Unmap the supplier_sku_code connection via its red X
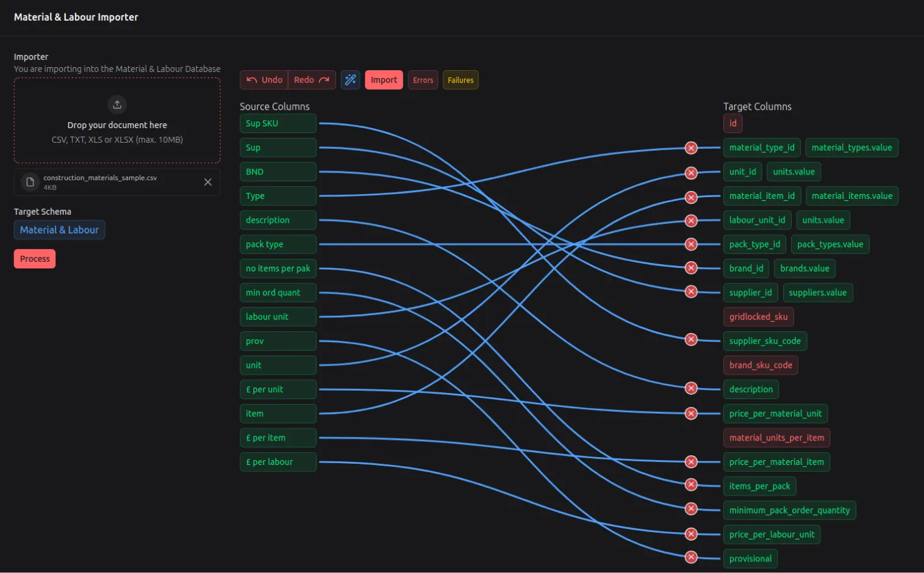924x573 pixels. click(691, 339)
